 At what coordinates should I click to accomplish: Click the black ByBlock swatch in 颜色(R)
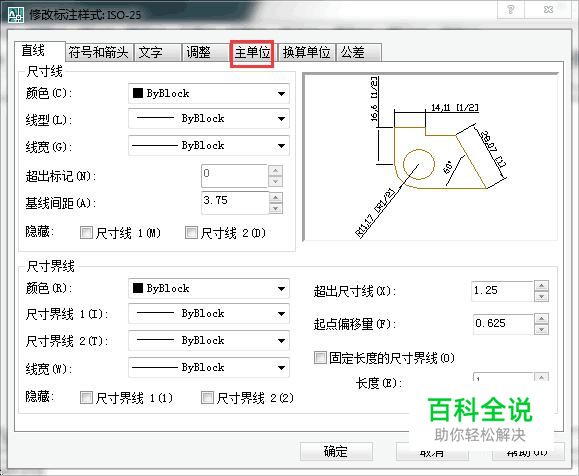tap(138, 288)
